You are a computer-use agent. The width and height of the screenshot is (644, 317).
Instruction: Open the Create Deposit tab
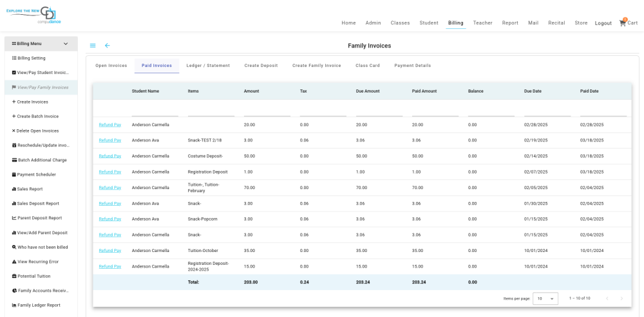click(x=261, y=66)
